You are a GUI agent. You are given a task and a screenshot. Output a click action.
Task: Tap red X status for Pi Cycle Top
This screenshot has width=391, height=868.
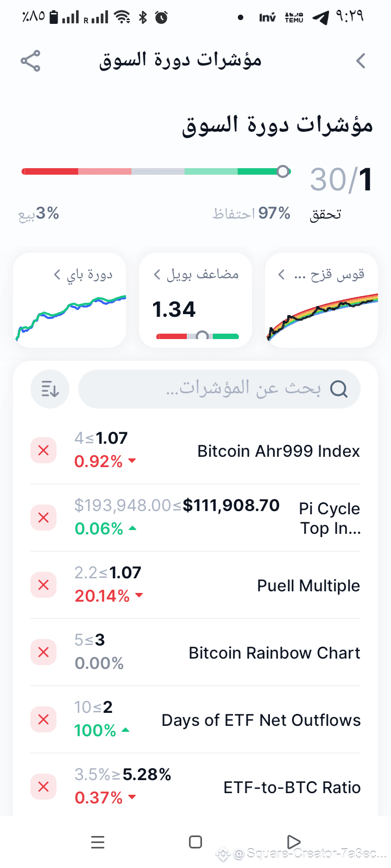[43, 518]
